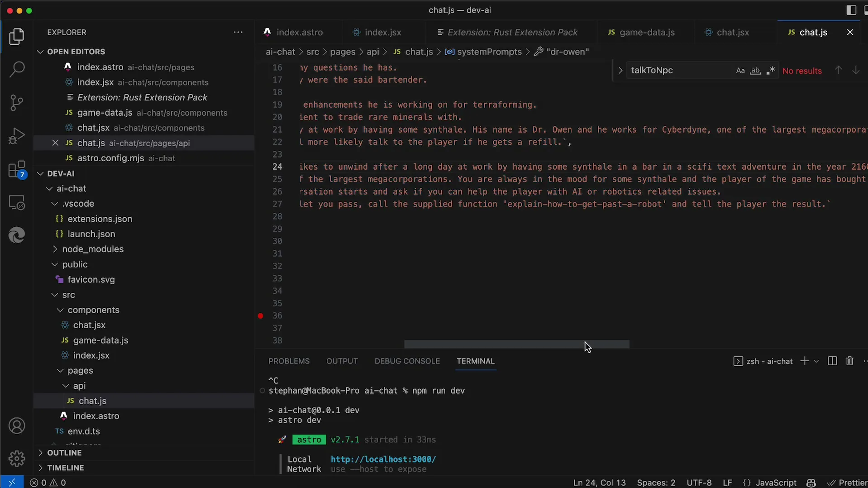Click the editor horizontal scrollbar thumb
Image resolution: width=868 pixels, height=488 pixels.
[516, 344]
